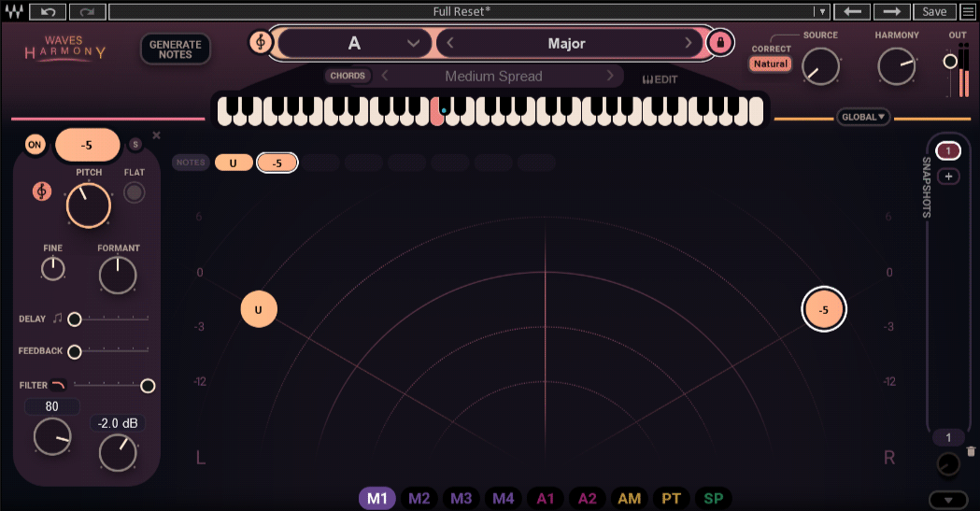This screenshot has width=980, height=511.
Task: Select the -5 voice pill in notes row
Action: pyautogui.click(x=277, y=163)
